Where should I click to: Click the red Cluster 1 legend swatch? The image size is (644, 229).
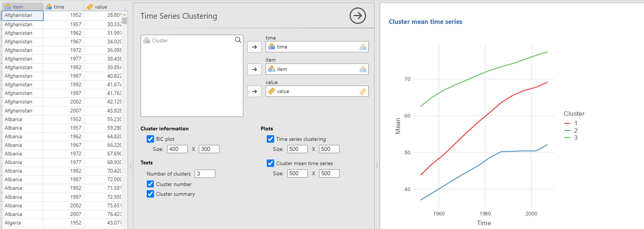coord(568,123)
